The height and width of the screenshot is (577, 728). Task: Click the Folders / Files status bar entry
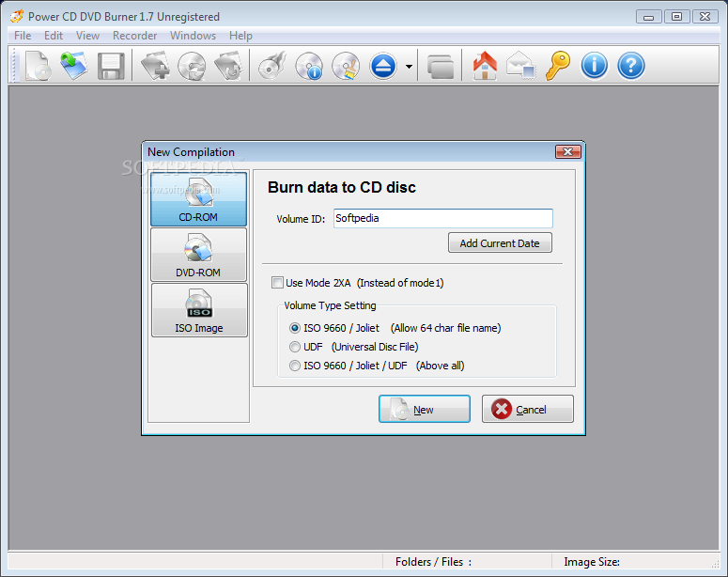[x=433, y=562]
